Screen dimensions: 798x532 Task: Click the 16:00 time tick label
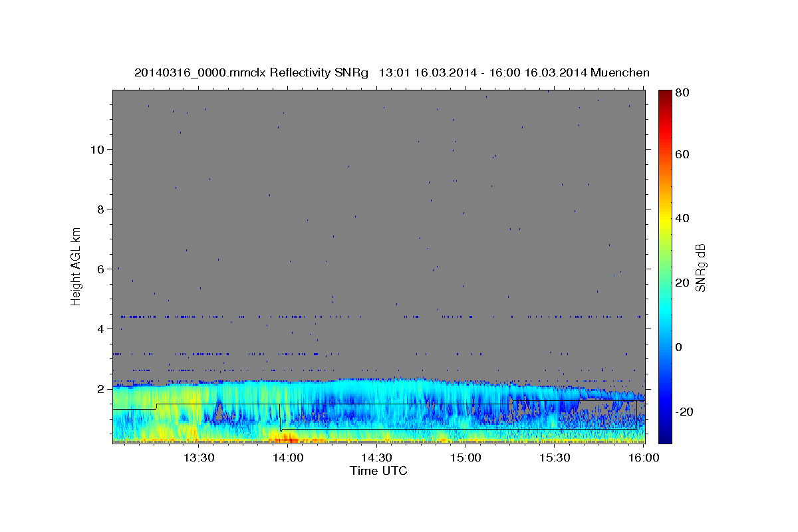[643, 458]
